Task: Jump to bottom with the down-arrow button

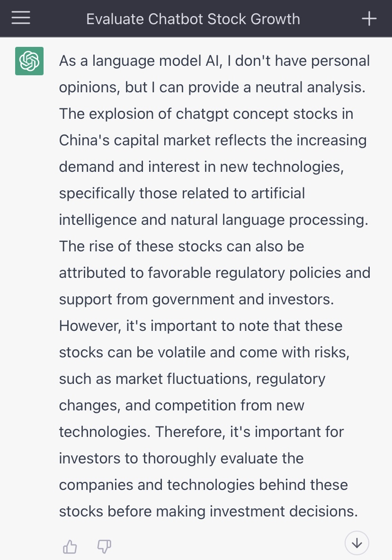Action: click(x=357, y=543)
